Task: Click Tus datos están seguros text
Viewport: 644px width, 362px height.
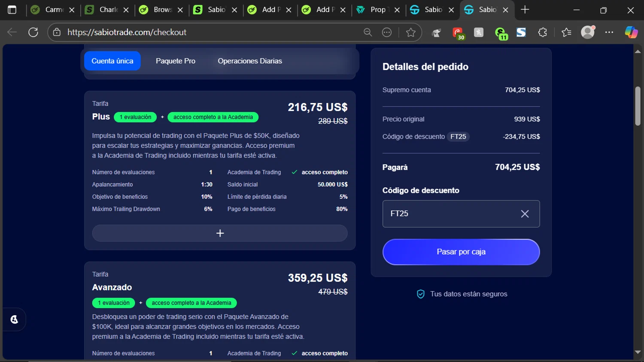Action: click(469, 294)
